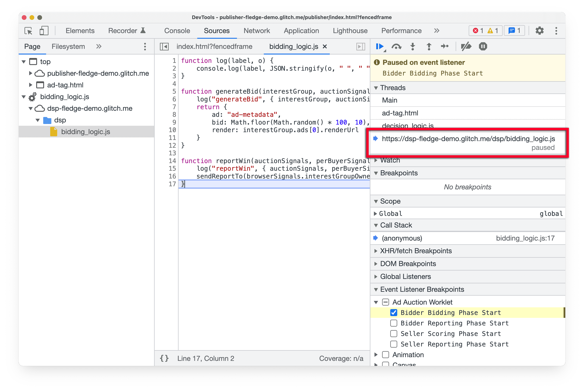Enable the Seller Scoring Phase Start checkbox
This screenshot has height=392, width=584.
pyautogui.click(x=393, y=334)
